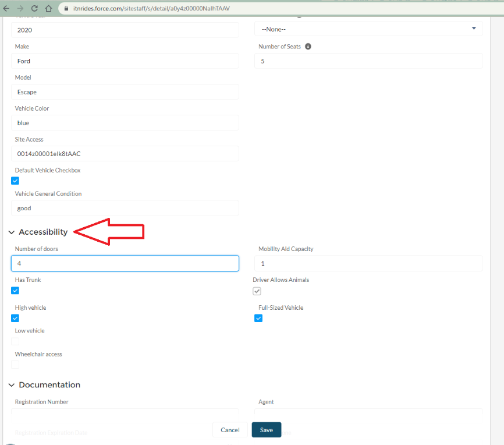Collapse the Accessibility section
This screenshot has width=504, height=445.
click(x=12, y=232)
